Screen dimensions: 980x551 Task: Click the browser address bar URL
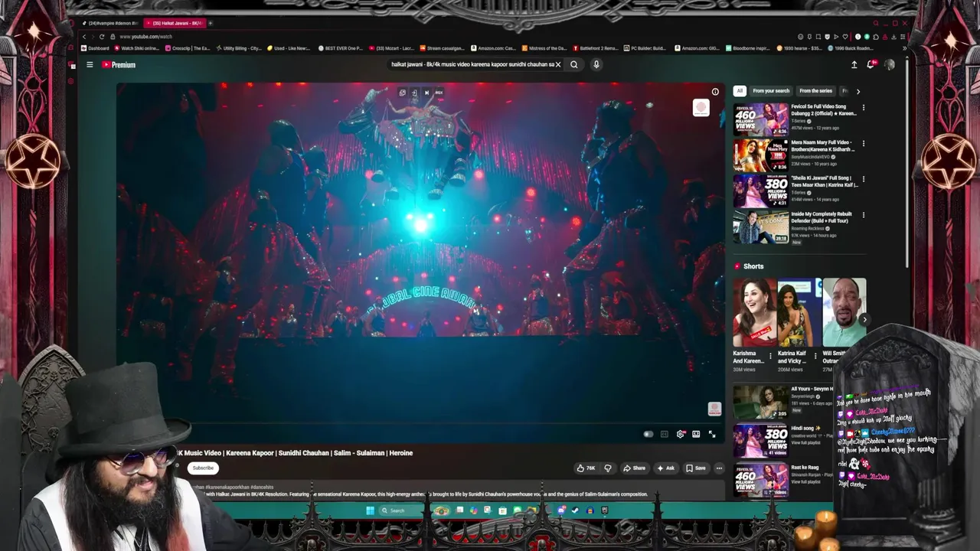[145, 37]
